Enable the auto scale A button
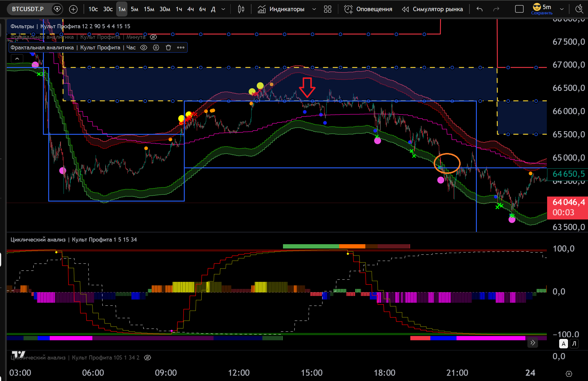 tap(563, 343)
